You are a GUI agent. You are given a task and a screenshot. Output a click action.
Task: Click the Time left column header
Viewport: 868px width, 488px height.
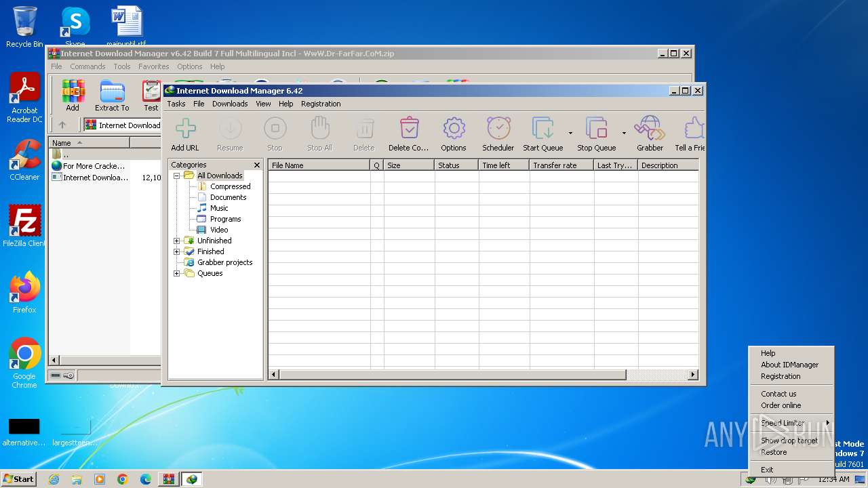coord(504,165)
